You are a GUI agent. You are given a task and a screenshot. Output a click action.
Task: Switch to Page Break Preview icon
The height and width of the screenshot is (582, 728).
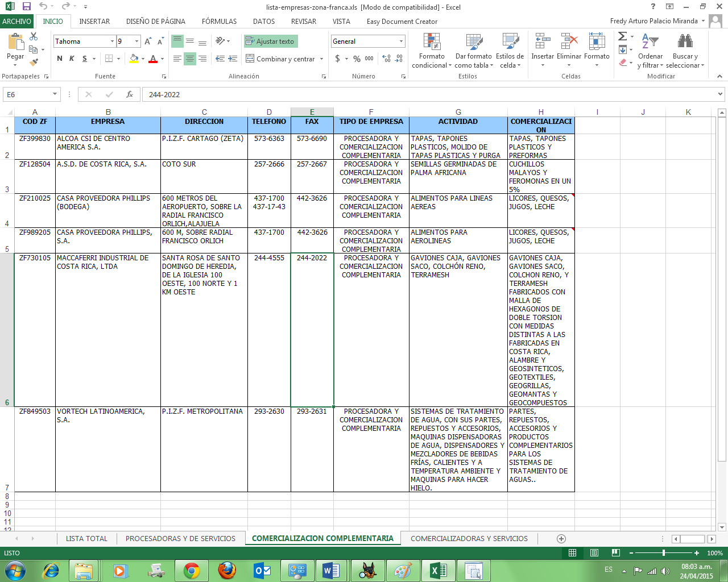tap(615, 552)
